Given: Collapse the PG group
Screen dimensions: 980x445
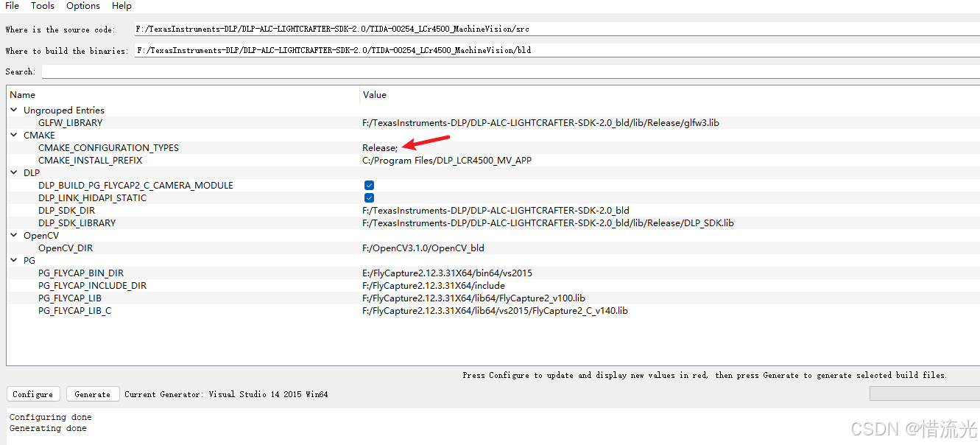Looking at the screenshot, I should click(x=13, y=261).
